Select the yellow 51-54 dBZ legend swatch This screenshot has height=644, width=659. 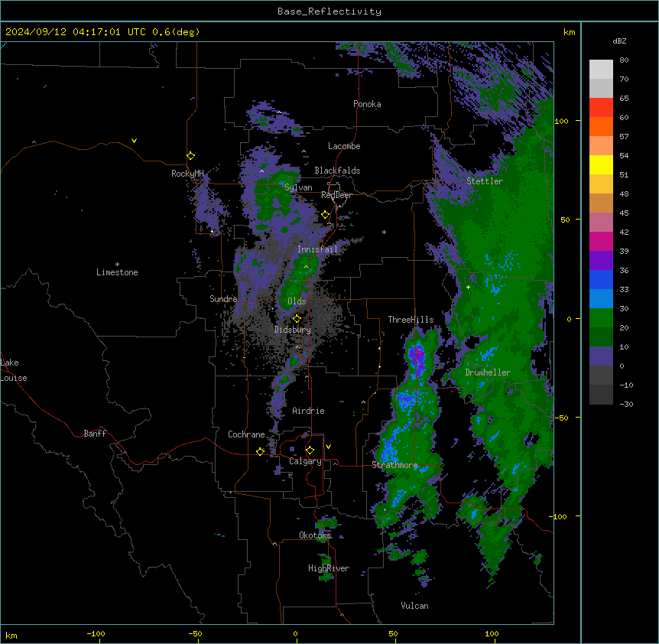(601, 164)
